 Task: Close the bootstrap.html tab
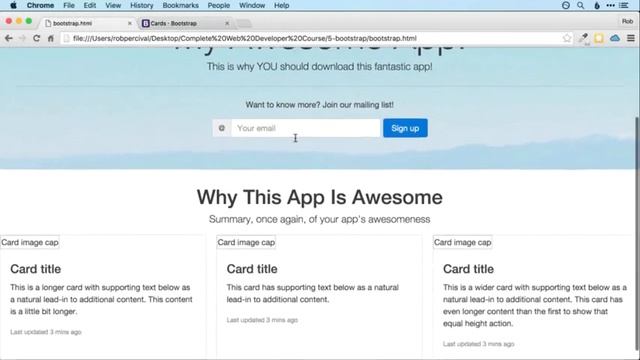[x=130, y=23]
